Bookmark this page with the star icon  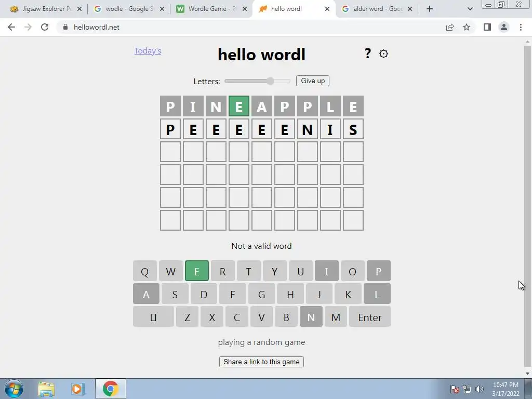click(467, 27)
